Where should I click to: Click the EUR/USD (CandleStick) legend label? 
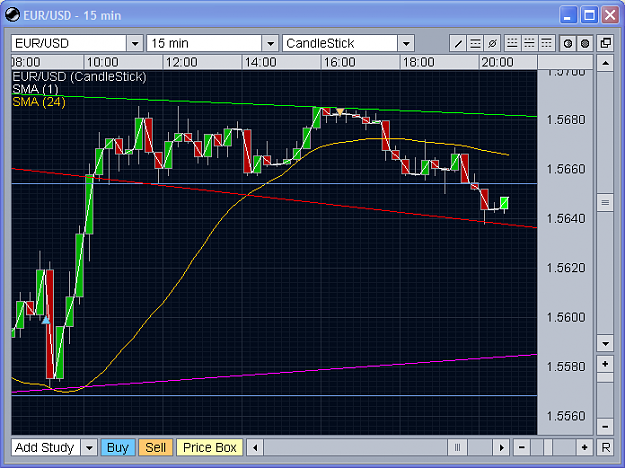(x=79, y=77)
